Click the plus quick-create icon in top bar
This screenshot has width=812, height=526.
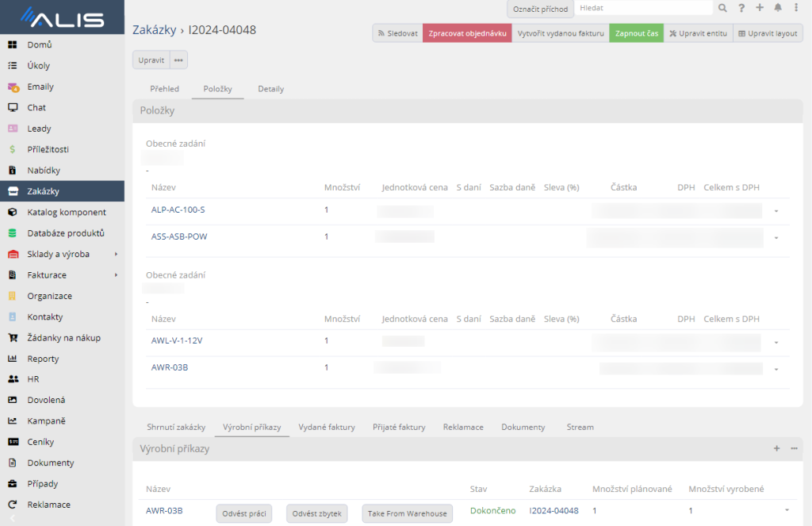click(760, 8)
